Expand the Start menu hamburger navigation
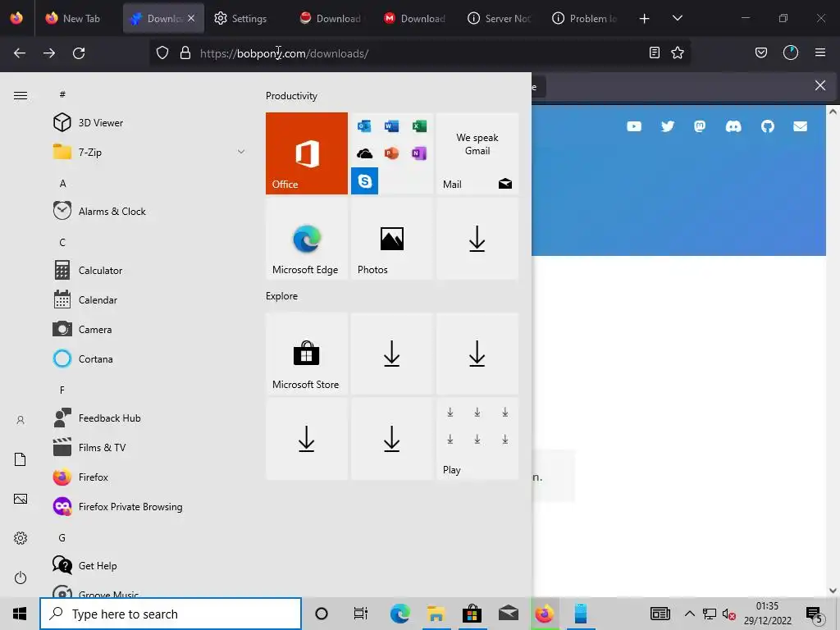 point(21,95)
